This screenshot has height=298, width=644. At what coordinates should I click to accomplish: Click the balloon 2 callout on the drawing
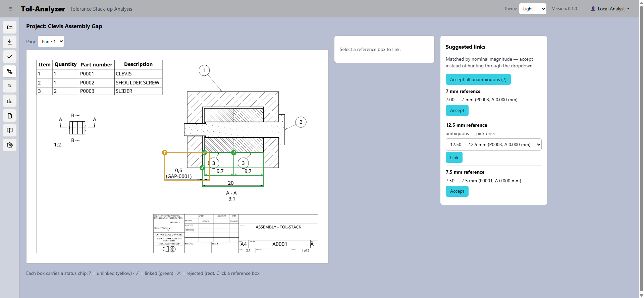301,122
